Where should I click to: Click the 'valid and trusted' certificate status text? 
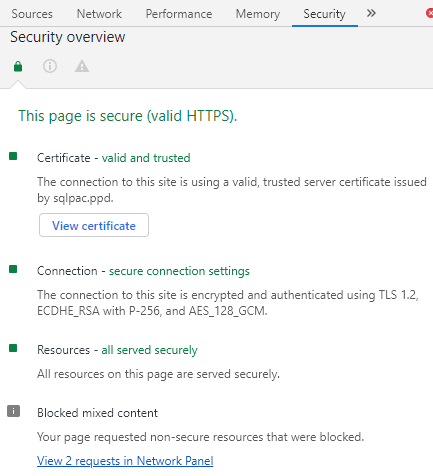(146, 158)
